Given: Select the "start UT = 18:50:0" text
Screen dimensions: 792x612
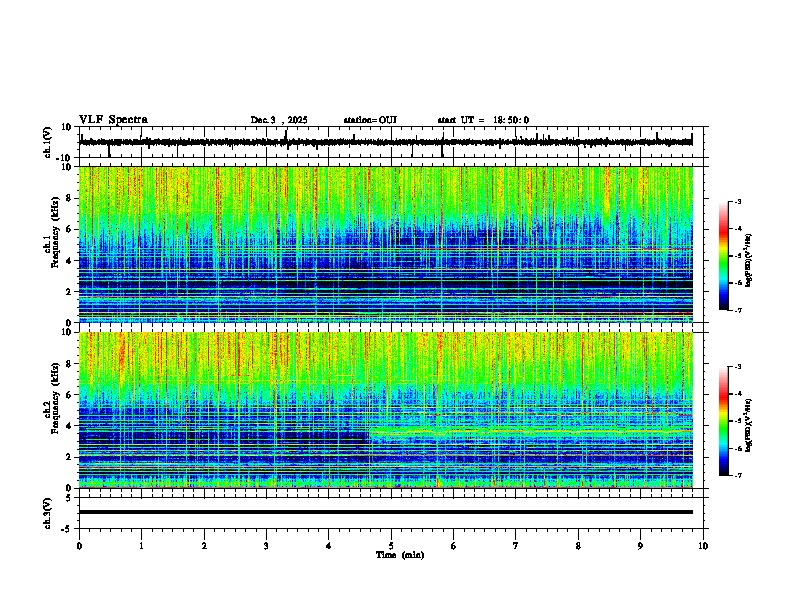Looking at the screenshot, I should click(483, 120).
